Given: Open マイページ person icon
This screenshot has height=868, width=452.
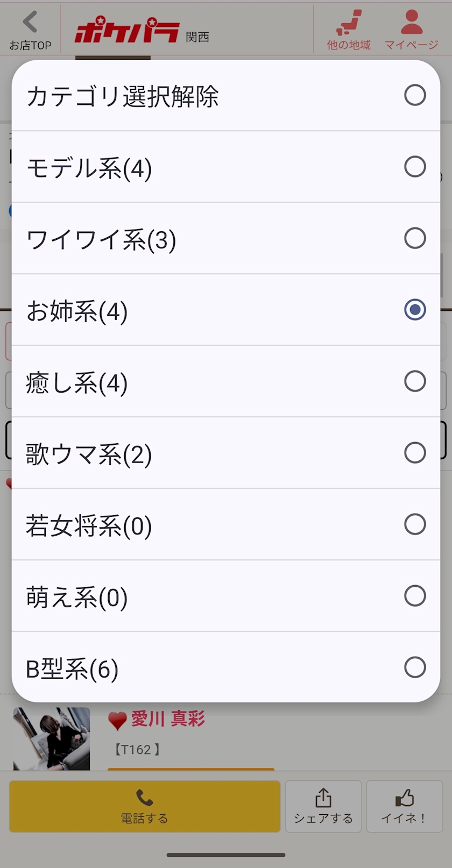Looking at the screenshot, I should [412, 23].
